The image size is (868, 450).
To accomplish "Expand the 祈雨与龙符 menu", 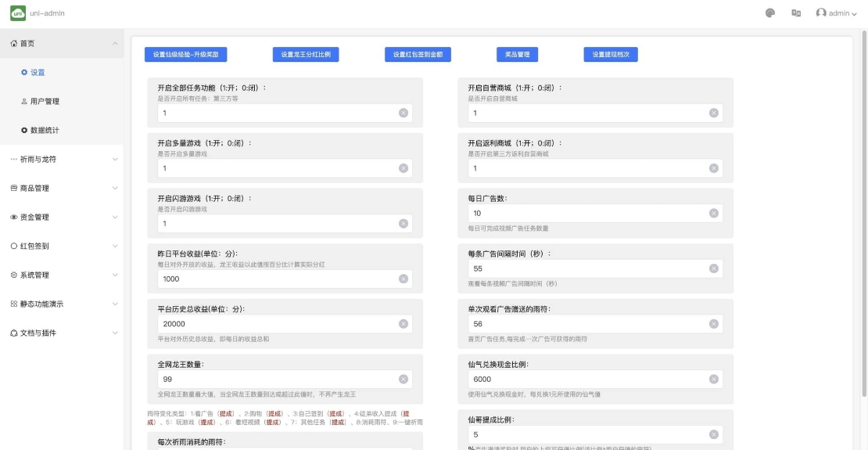I will pyautogui.click(x=115, y=160).
